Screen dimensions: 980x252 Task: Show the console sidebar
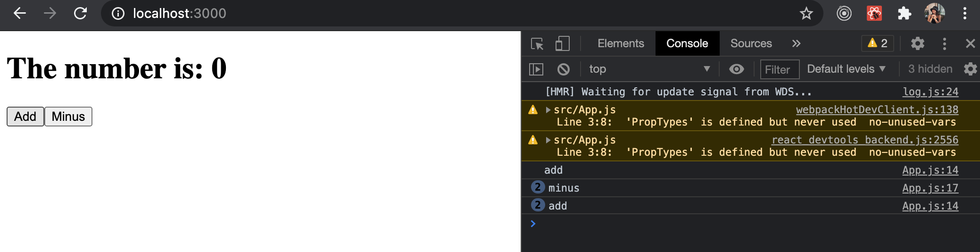tap(536, 69)
